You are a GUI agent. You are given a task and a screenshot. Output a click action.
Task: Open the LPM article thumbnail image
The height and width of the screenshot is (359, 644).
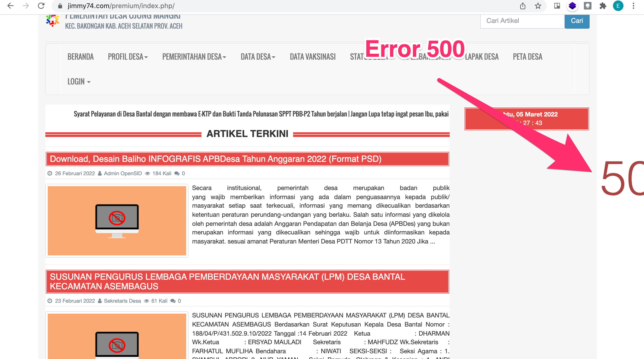tap(117, 336)
